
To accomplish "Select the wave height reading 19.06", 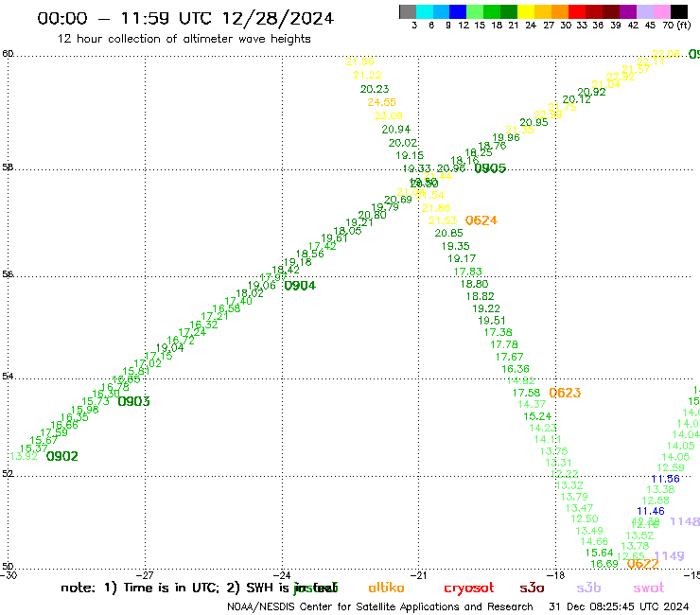I will [x=262, y=286].
